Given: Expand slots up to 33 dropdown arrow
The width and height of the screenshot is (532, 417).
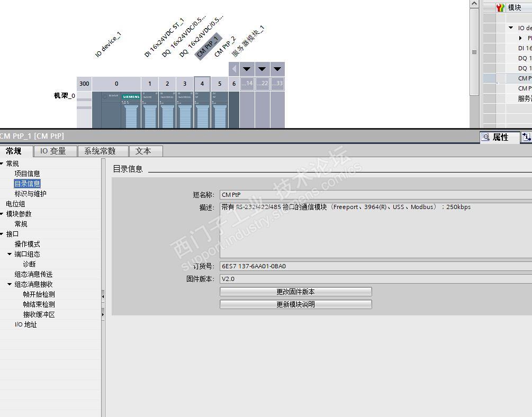Looking at the screenshot, I should (277, 69).
